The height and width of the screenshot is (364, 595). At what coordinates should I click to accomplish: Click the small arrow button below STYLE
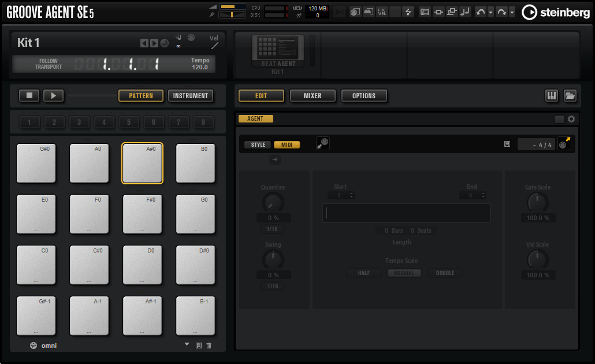click(275, 159)
